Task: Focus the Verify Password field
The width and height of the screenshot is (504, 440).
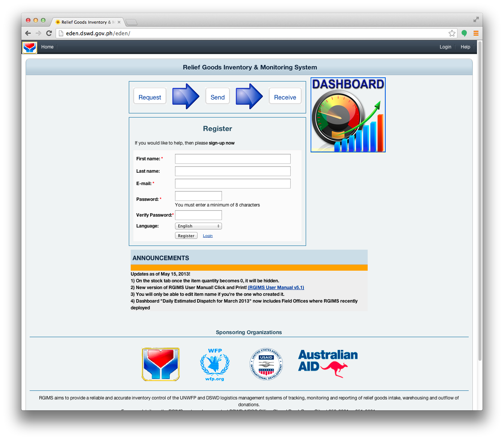Action: 198,215
